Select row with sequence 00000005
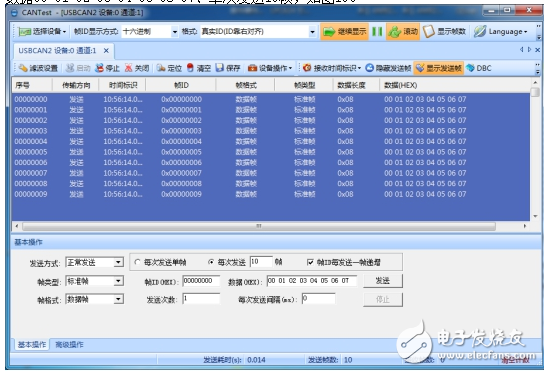 coord(271,152)
